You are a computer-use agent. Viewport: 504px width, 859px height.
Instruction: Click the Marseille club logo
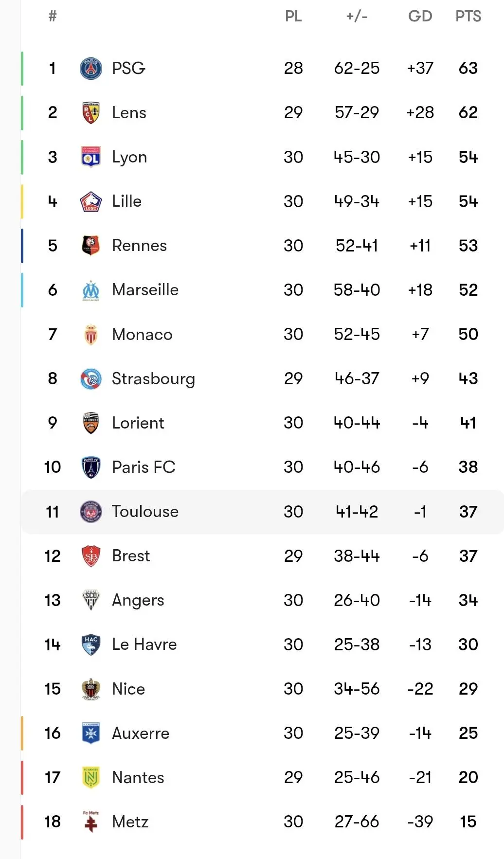[91, 290]
